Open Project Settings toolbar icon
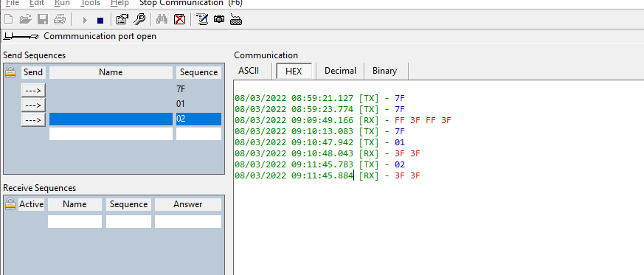 tap(122, 19)
